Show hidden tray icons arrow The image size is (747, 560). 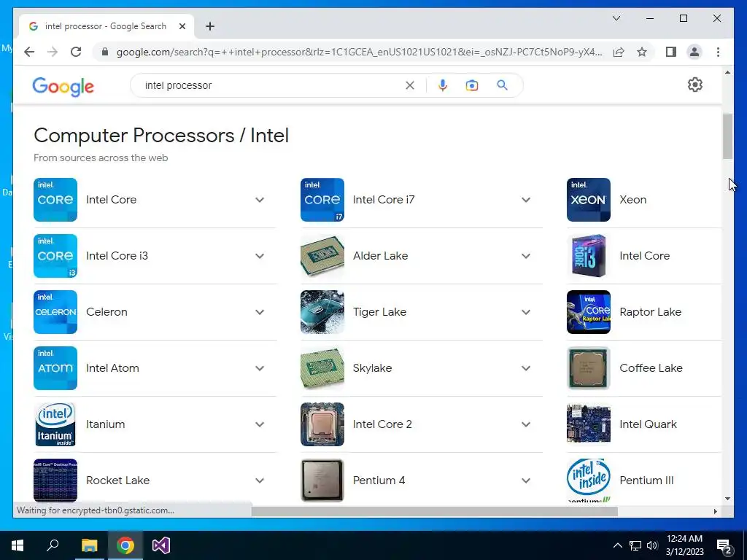pos(617,545)
